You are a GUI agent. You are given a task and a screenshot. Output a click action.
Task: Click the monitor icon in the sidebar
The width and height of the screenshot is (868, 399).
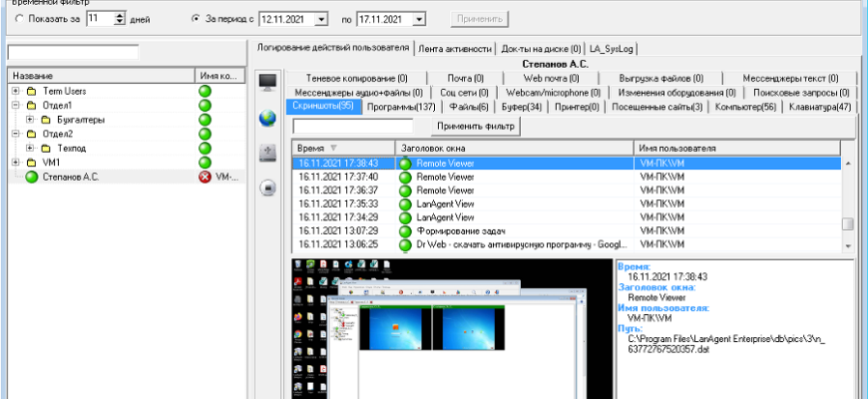[267, 83]
